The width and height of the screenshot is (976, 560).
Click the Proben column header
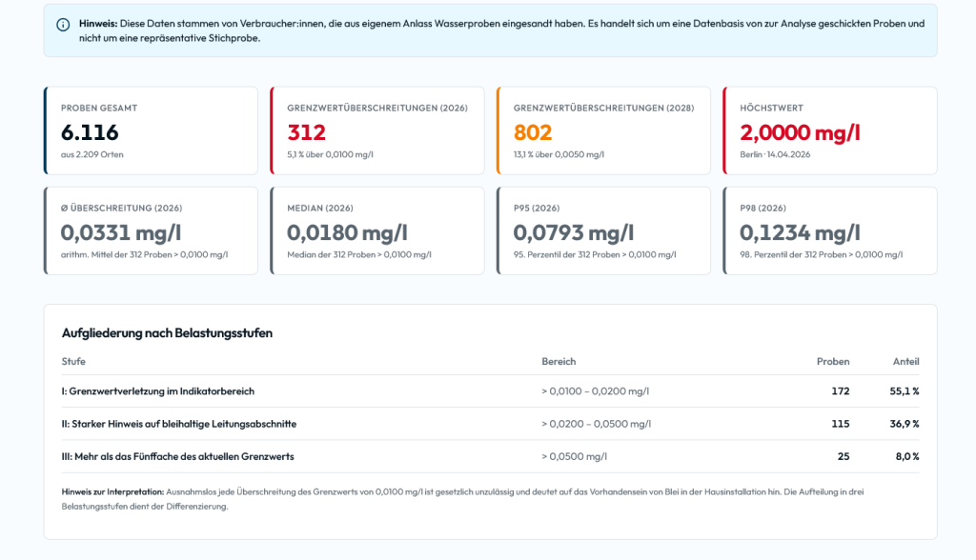(833, 362)
